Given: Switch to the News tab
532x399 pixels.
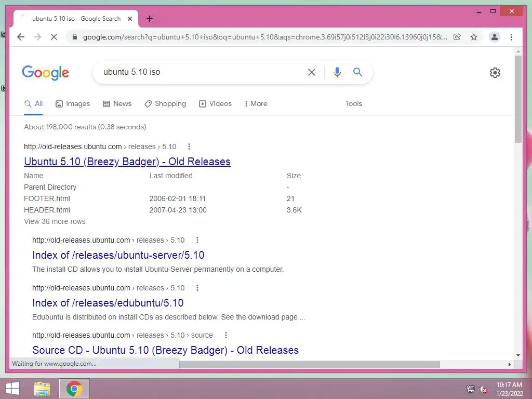Looking at the screenshot, I should pos(117,103).
